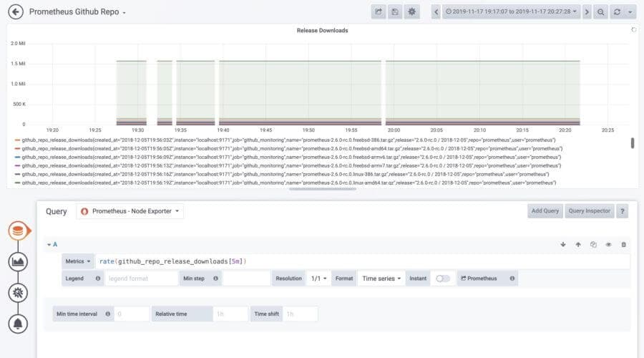Click the Add Query button
Screen dimensions: 644x358
click(x=545, y=211)
